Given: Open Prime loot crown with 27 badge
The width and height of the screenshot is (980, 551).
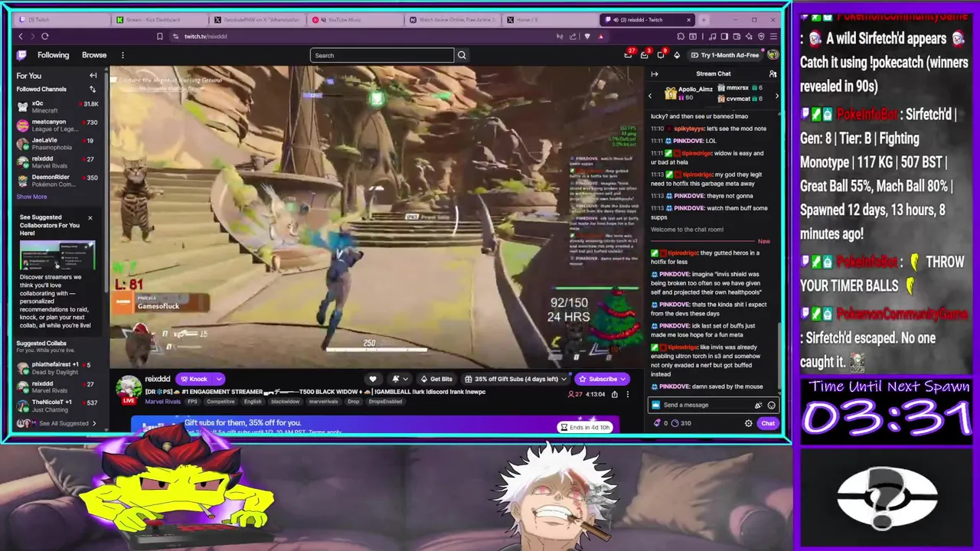Looking at the screenshot, I should [x=629, y=54].
